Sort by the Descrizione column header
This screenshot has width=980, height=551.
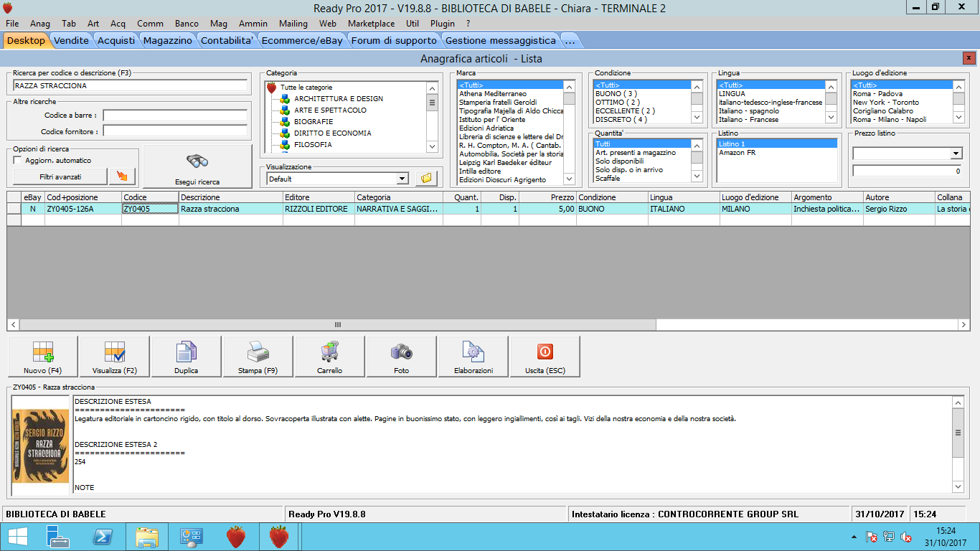pyautogui.click(x=230, y=197)
